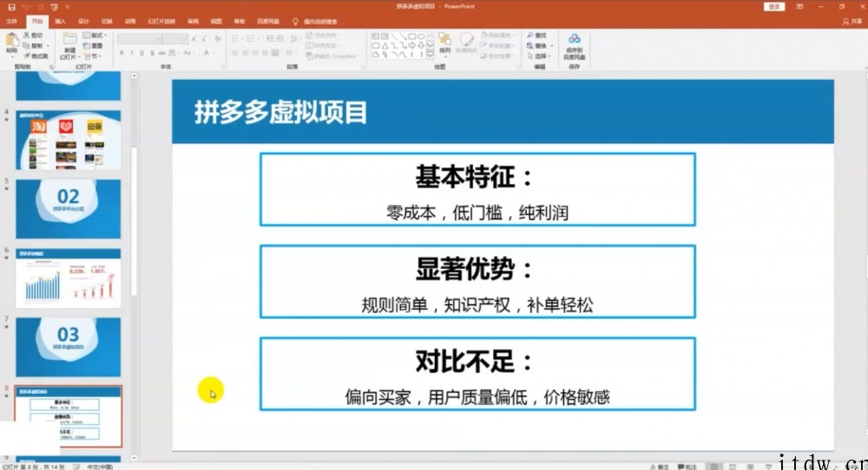Image resolution: width=868 pixels, height=470 pixels.
Task: Select slide 4 thumbnail with shop logos
Action: [68, 140]
